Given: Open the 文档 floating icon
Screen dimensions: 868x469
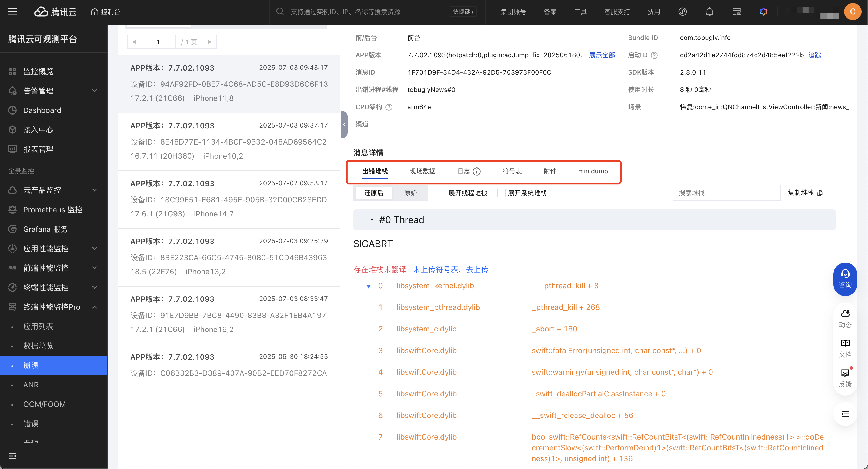Looking at the screenshot, I should click(x=845, y=348).
